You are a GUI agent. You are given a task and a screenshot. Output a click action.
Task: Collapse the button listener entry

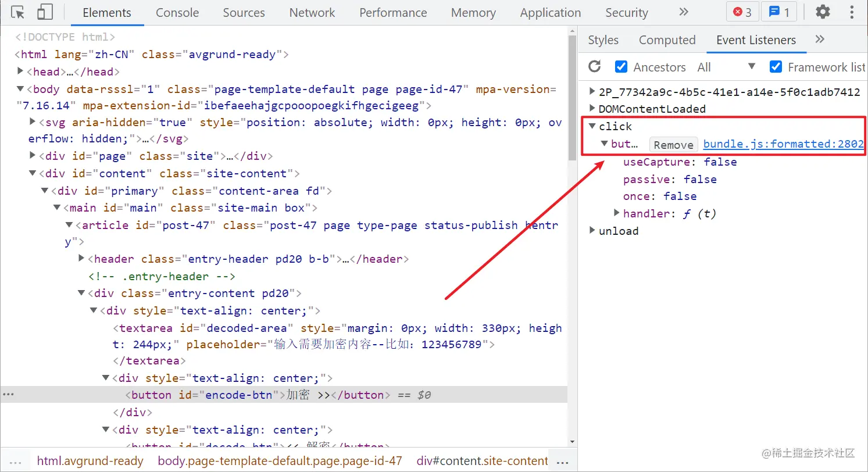605,144
